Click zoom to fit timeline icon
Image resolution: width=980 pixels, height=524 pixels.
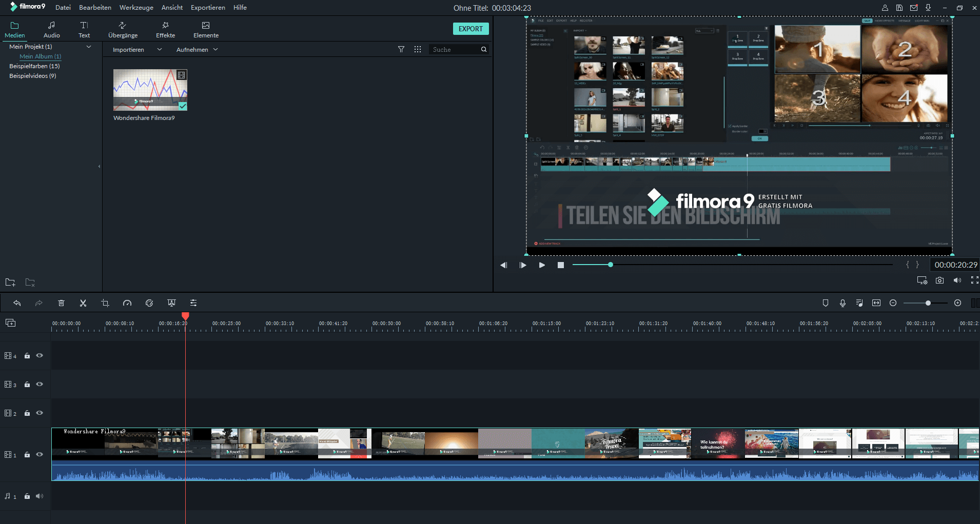[x=876, y=303]
